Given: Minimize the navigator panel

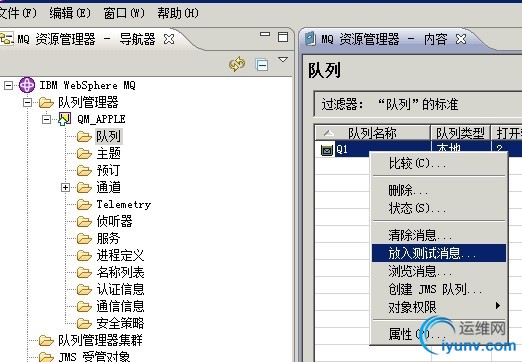Looking at the screenshot, I should 265,34.
